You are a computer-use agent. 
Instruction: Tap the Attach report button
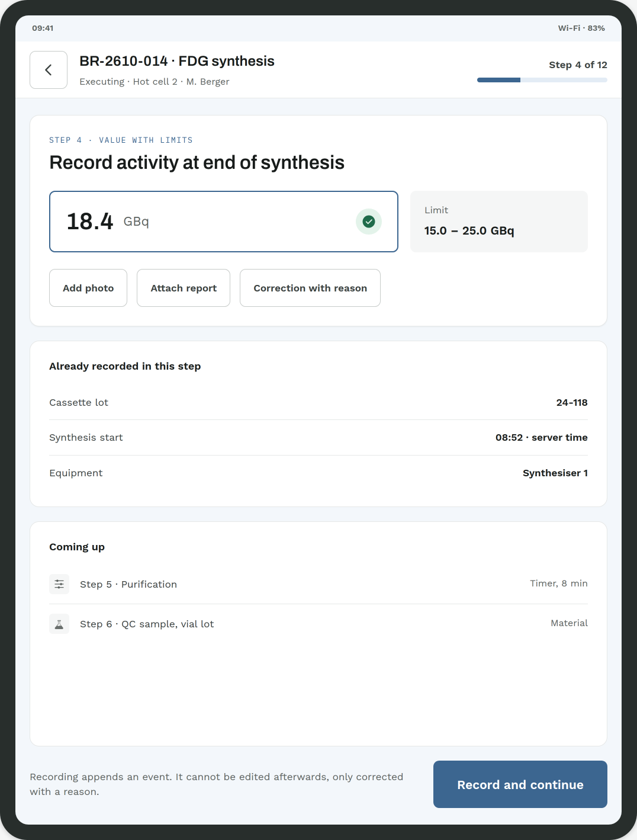184,288
